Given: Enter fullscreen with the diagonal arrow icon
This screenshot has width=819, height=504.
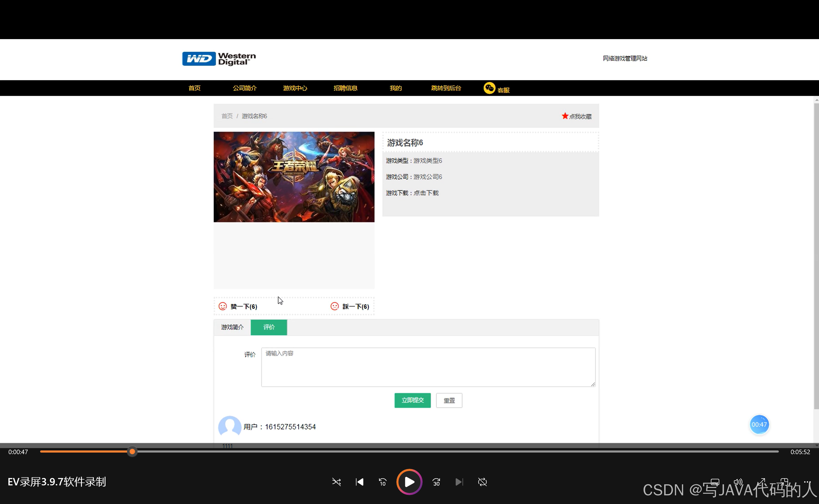Looking at the screenshot, I should point(761,482).
